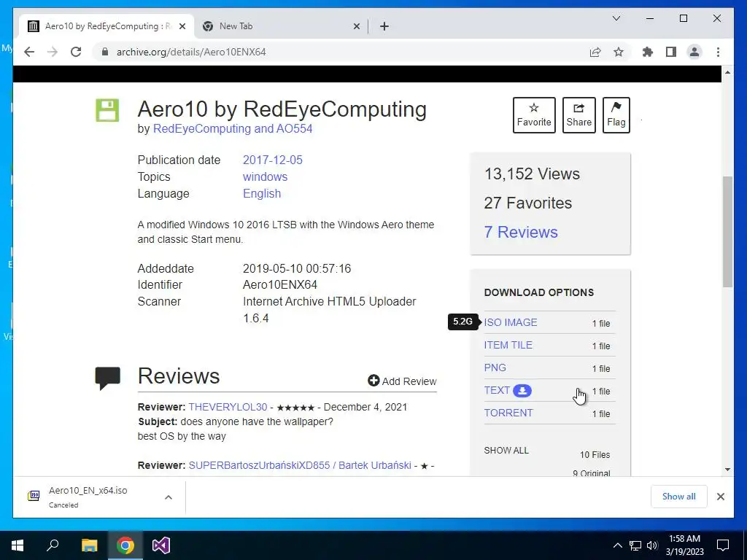
Task: Click the scrollbar up arrow
Action: coord(727,72)
